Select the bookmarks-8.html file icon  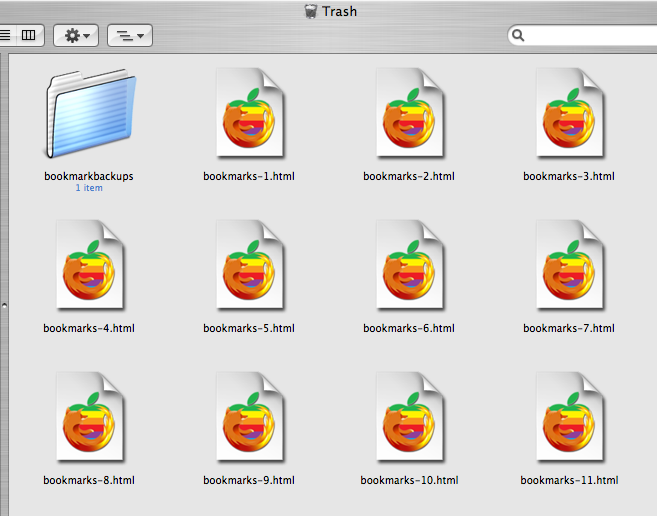90,417
